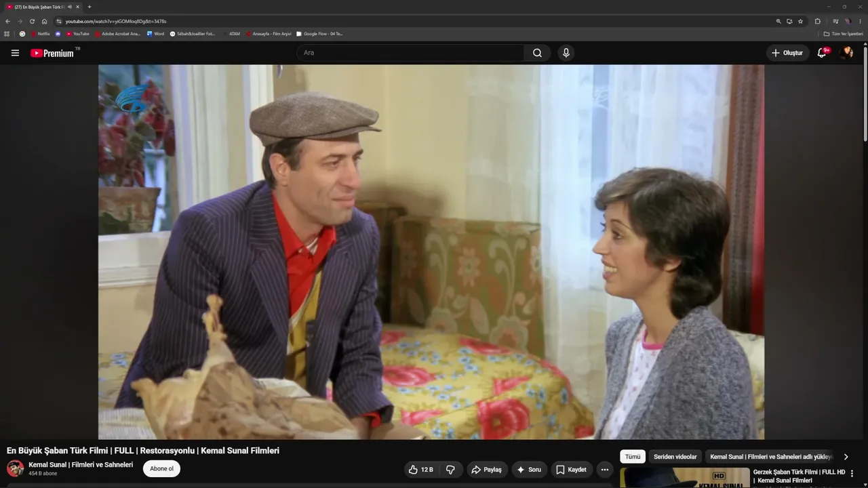Viewport: 868px width, 488px height.
Task: Like the video showing 12 B
Action: (x=420, y=470)
